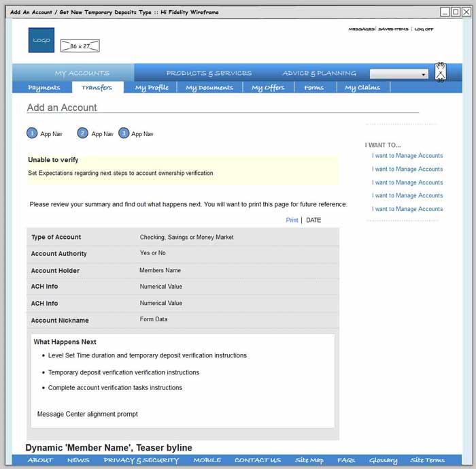Viewport: 476px width, 469px height.
Task: Open the My Claims sub-tab
Action: [x=362, y=87]
